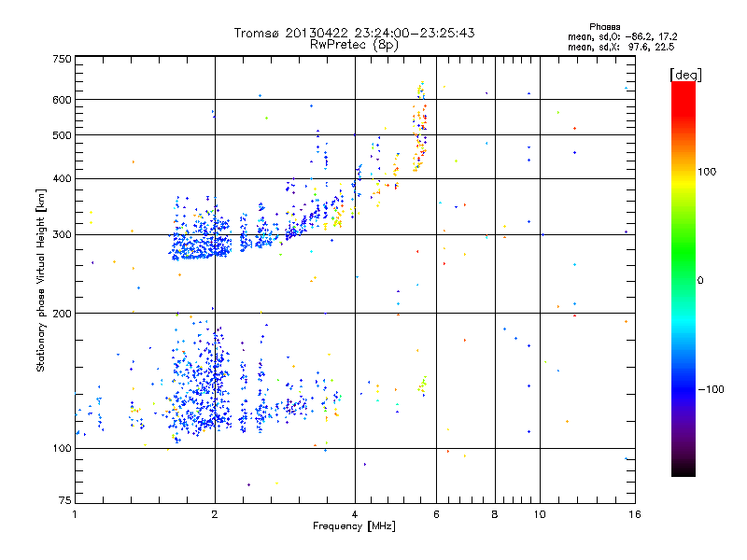Click the x-axis tick label '8'
The width and height of the screenshot is (747, 560).
(495, 514)
